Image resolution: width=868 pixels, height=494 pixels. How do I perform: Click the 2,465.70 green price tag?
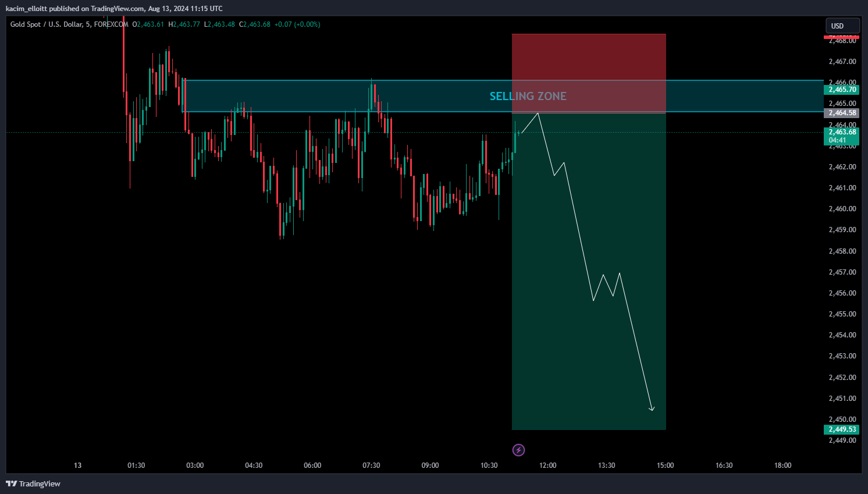842,90
